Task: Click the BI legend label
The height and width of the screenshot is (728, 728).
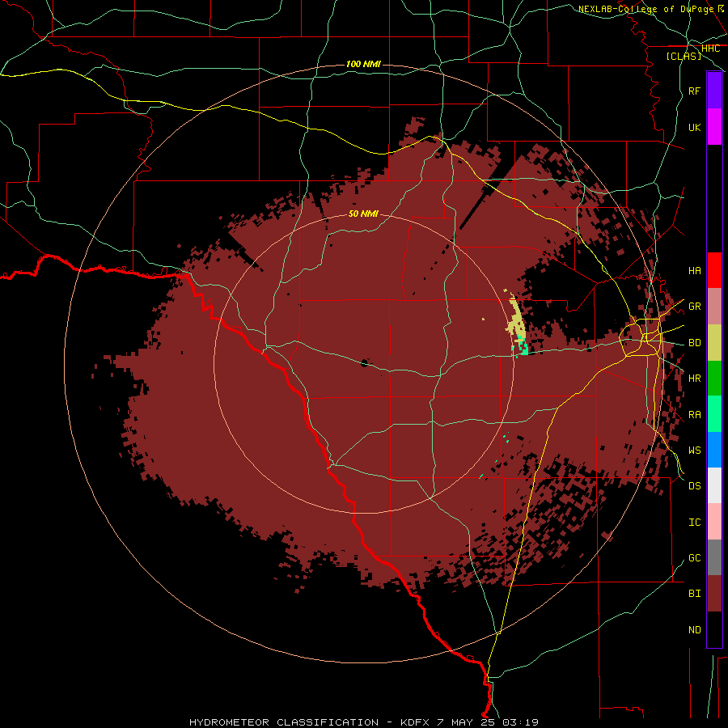Action: click(x=694, y=594)
